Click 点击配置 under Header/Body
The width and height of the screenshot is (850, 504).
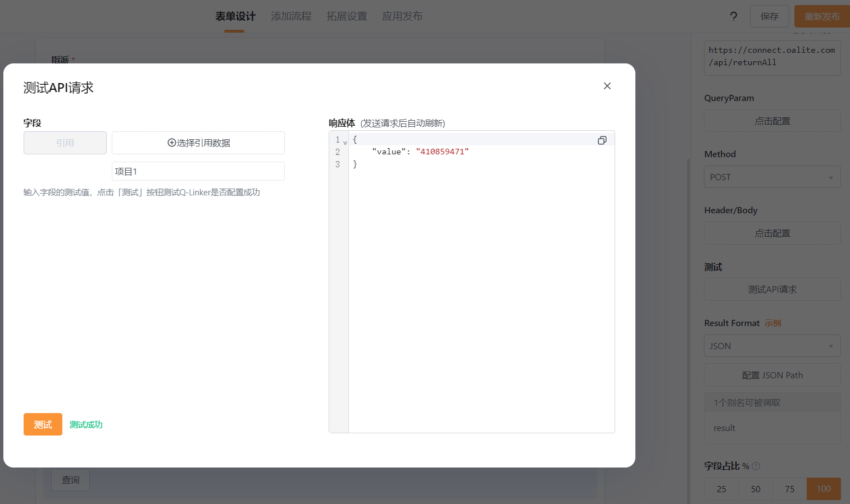pos(772,233)
